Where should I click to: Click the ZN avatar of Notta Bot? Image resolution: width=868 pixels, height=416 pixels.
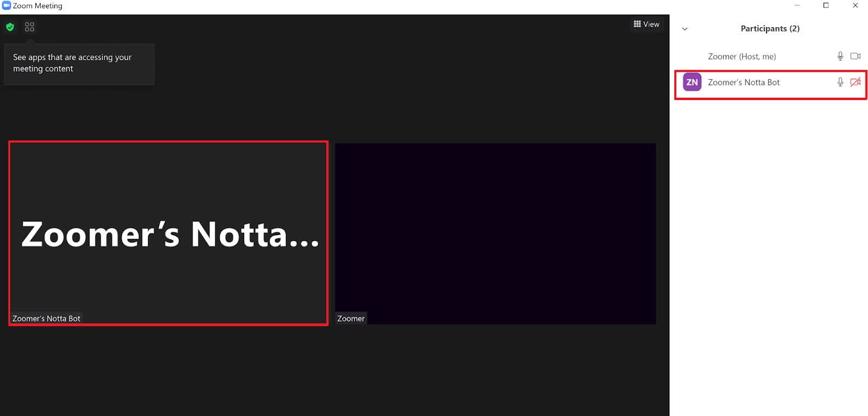pyautogui.click(x=692, y=82)
